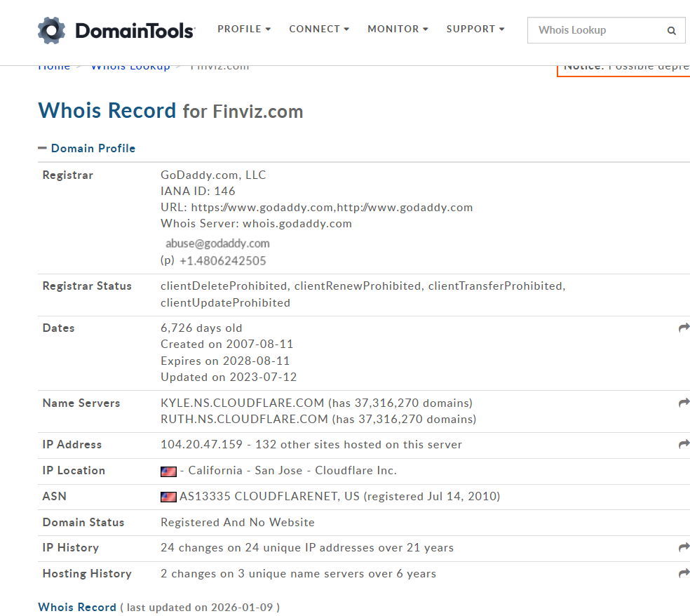Screen dimensions: 690x616
Task: Click the Whois Lookup breadcrumb link
Action: pos(130,66)
